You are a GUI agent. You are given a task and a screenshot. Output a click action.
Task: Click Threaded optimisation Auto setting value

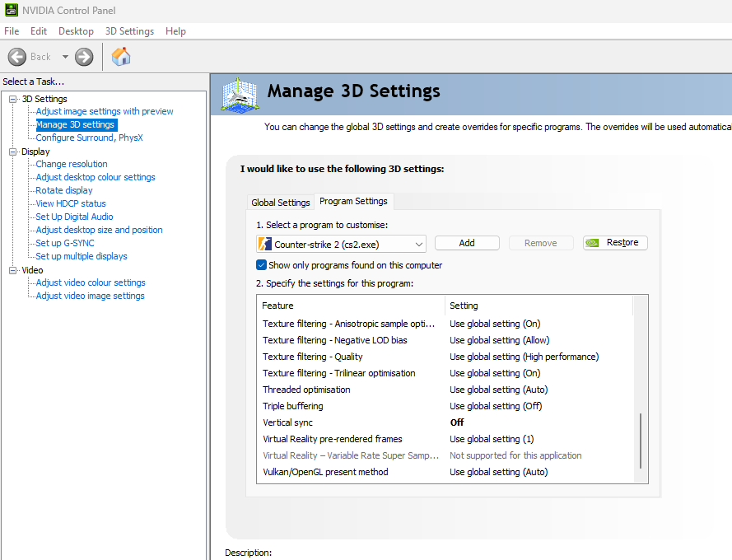499,390
